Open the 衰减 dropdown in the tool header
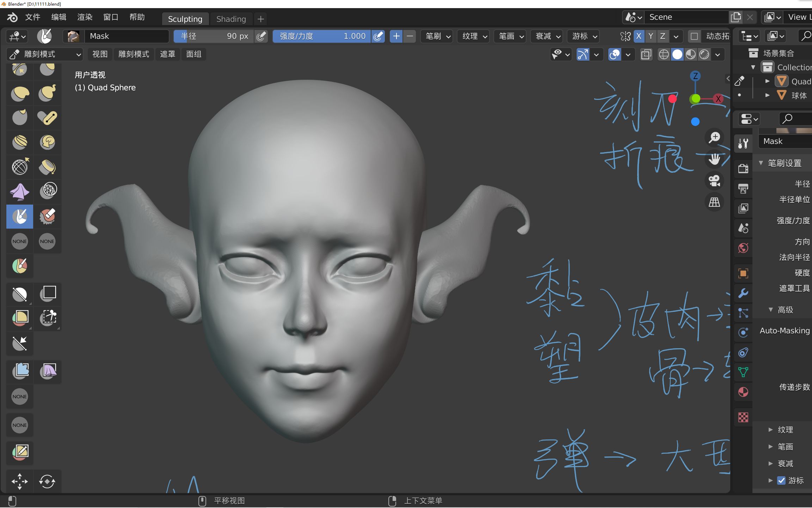Viewport: 812px width, 508px height. click(x=546, y=36)
